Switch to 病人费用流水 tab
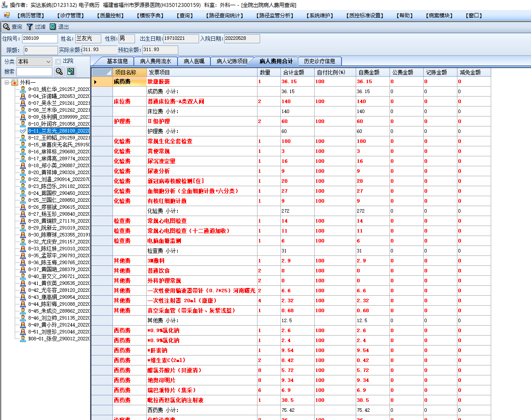Screen dimensions: 531x420 pyautogui.click(x=156, y=61)
